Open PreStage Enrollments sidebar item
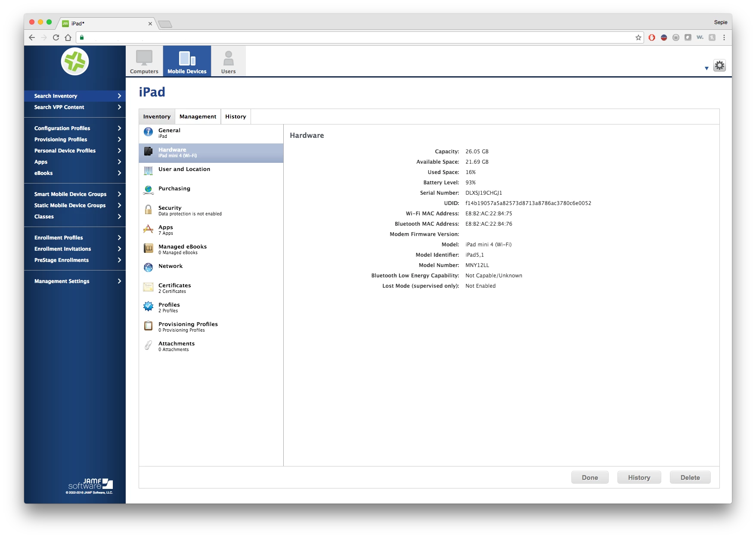The image size is (756, 538). point(74,260)
